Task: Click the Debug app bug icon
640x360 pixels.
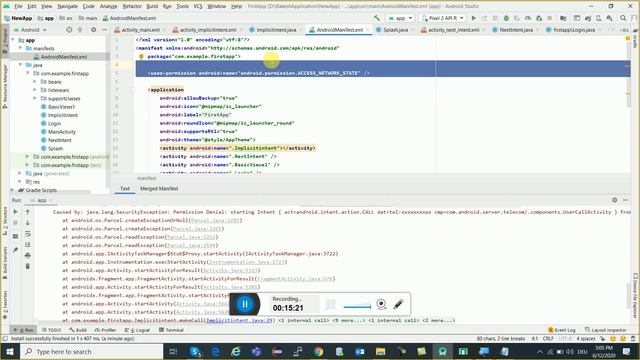Action: pyautogui.click(x=506, y=18)
